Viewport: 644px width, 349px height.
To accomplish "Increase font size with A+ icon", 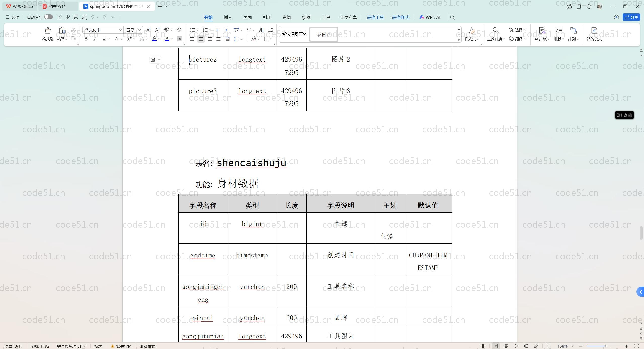I will tap(148, 30).
